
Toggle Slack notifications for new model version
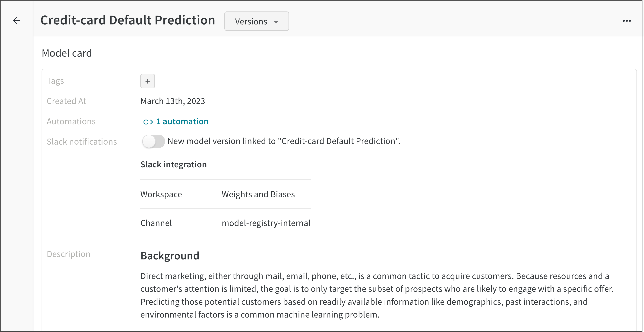point(153,141)
